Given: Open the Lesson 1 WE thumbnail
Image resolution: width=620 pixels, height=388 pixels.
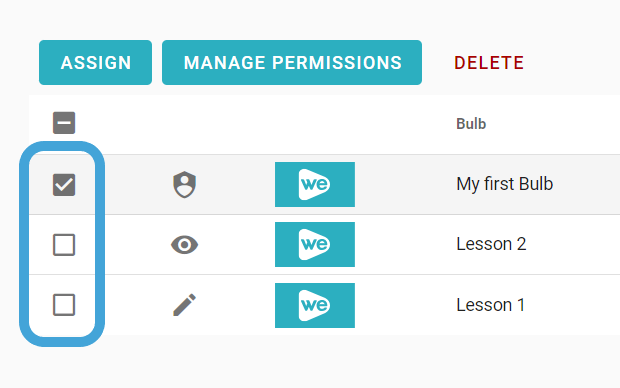Looking at the screenshot, I should click(x=315, y=305).
